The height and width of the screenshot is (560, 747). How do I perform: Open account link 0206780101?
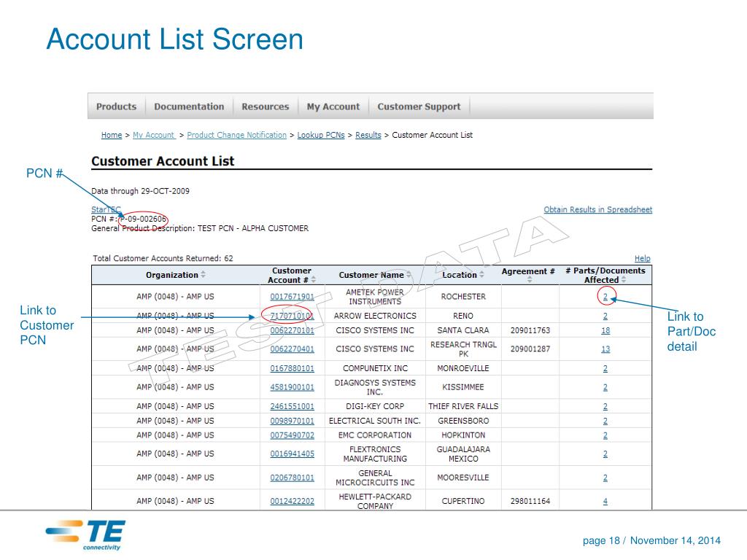coord(292,478)
